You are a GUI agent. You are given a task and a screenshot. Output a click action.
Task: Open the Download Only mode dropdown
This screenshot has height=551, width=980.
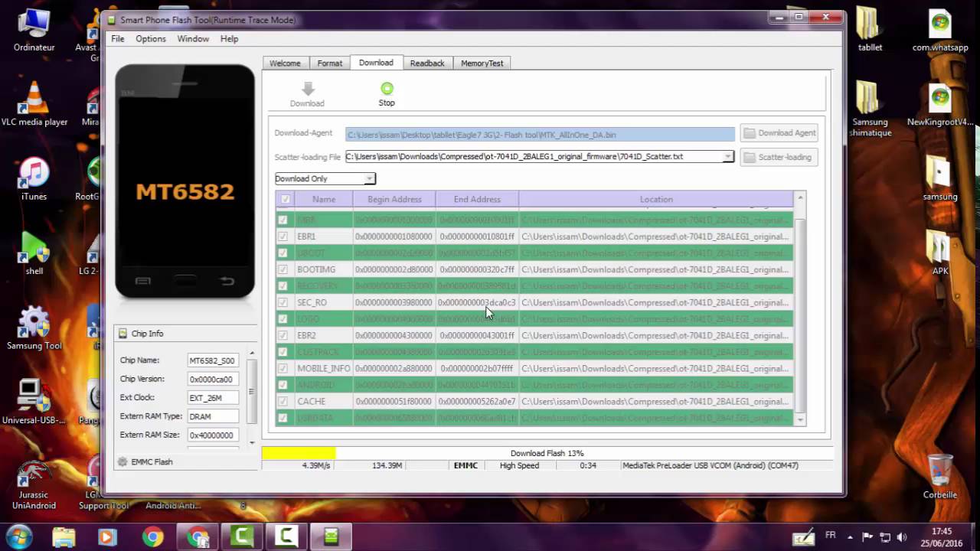click(x=369, y=178)
